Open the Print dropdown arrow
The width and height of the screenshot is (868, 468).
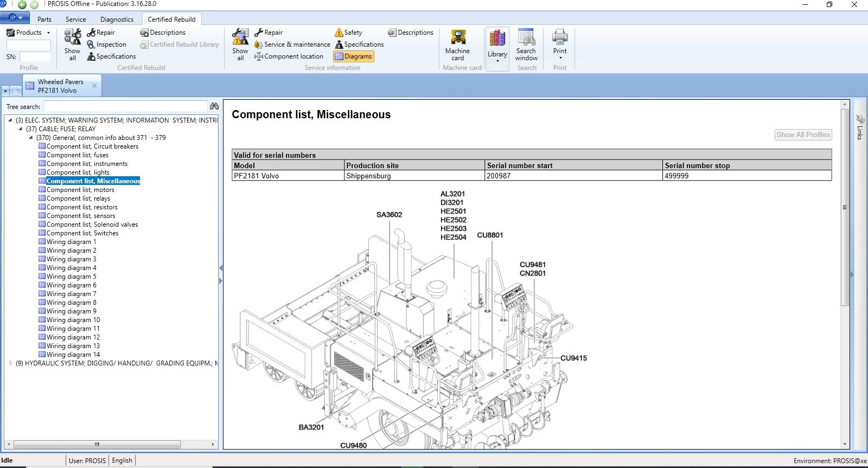pos(560,58)
